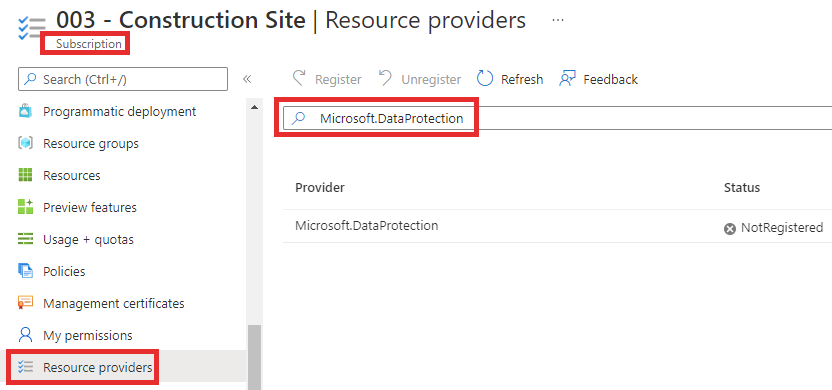
Task: Click the Resource groups cube icon
Action: [x=25, y=143]
